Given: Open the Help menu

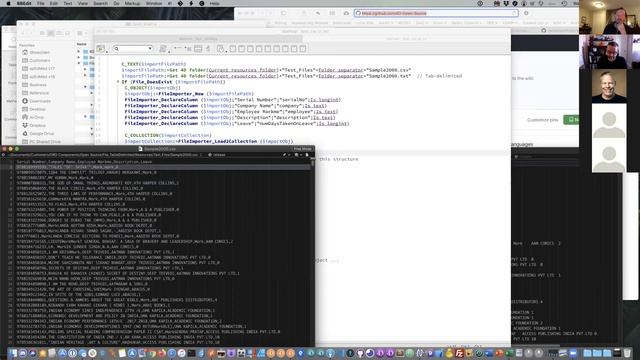Looking at the screenshot, I should tap(215, 3).
